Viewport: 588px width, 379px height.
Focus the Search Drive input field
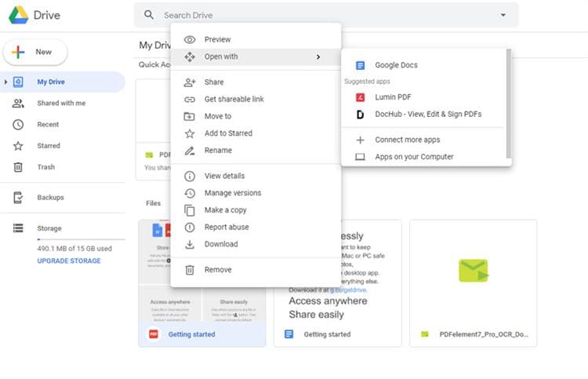[x=326, y=15]
